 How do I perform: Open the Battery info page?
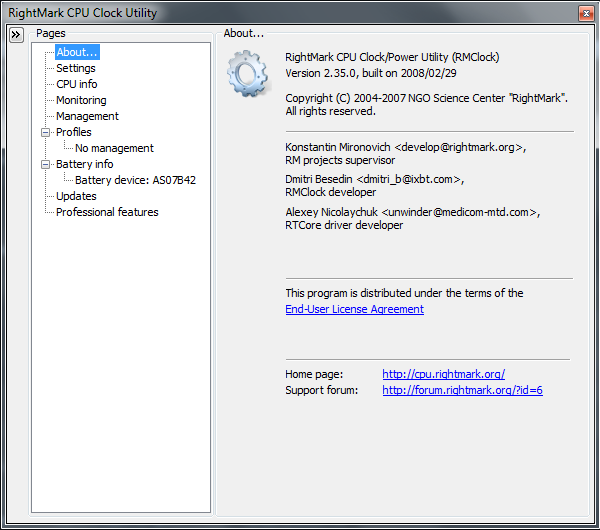(85, 164)
